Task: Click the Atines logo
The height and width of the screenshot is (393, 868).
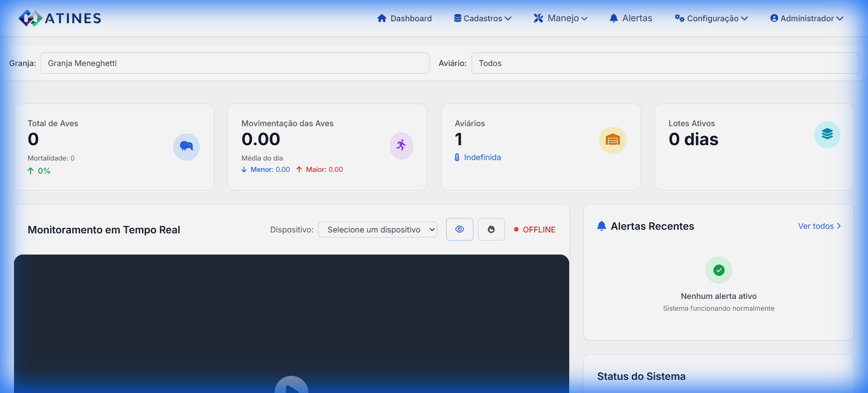Action: pyautogui.click(x=60, y=18)
